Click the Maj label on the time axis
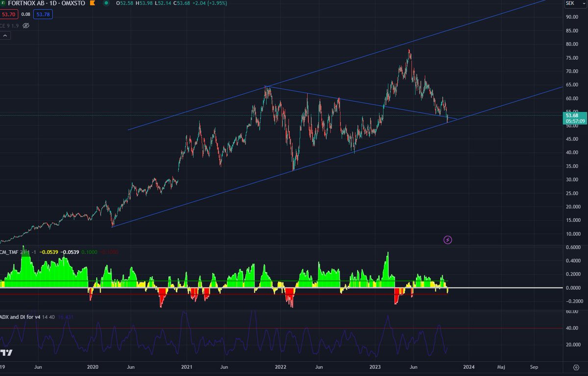 point(501,366)
